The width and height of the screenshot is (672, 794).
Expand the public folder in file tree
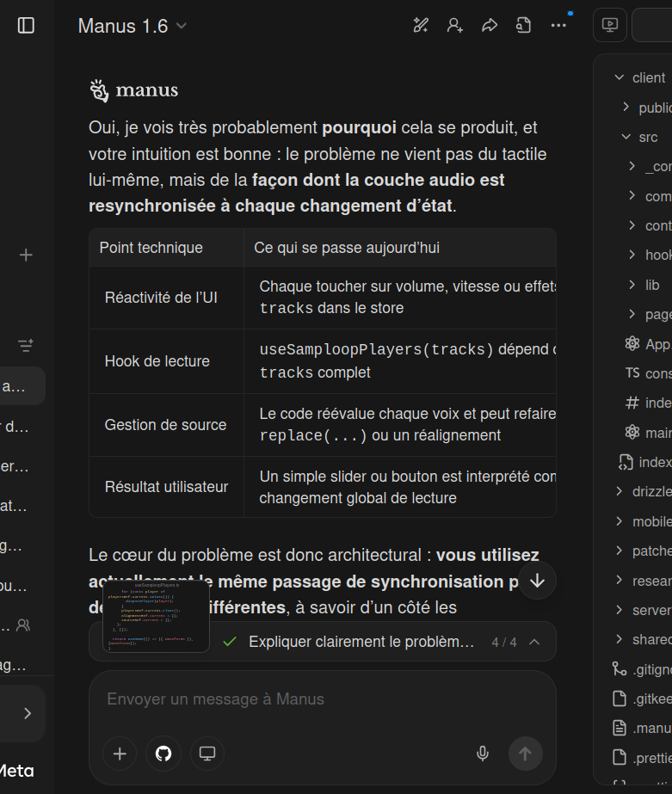point(626,108)
